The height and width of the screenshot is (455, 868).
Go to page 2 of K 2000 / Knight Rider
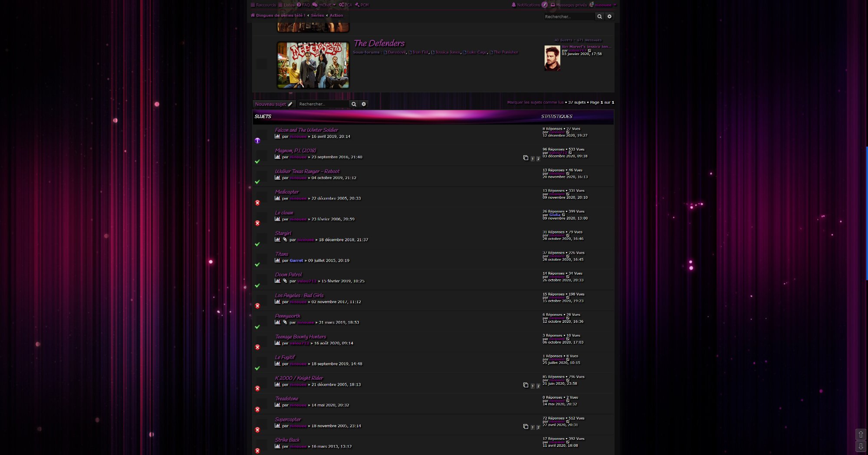coord(538,386)
